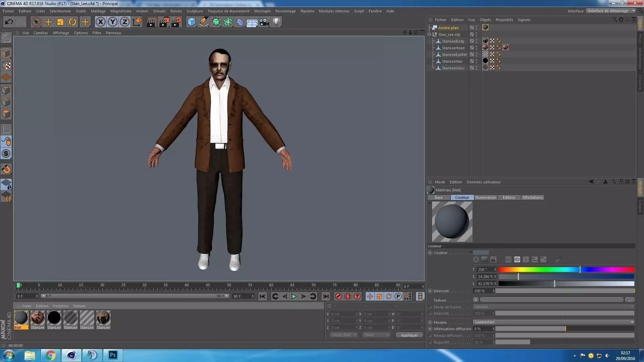The height and width of the screenshot is (362, 644).
Task: Open the Modèle Lambertien dropdown
Action: coord(554,322)
